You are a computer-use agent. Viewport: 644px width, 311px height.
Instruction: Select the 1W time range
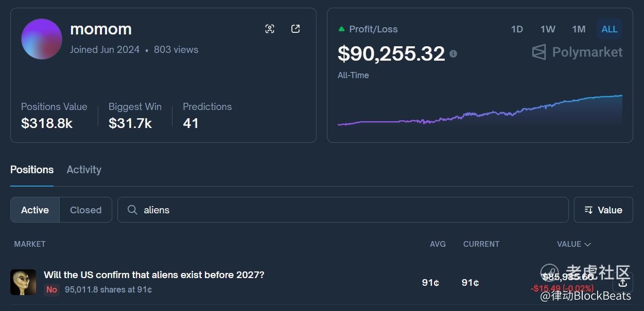pos(548,29)
